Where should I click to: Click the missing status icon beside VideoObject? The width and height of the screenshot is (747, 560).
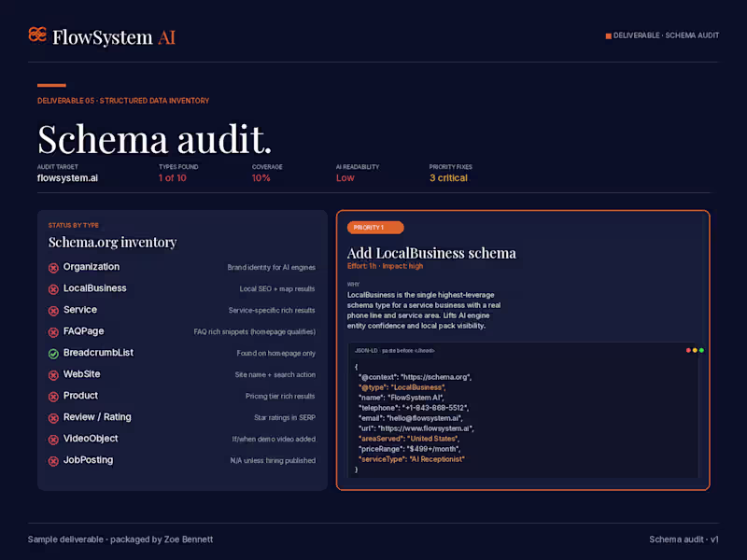[x=53, y=440]
